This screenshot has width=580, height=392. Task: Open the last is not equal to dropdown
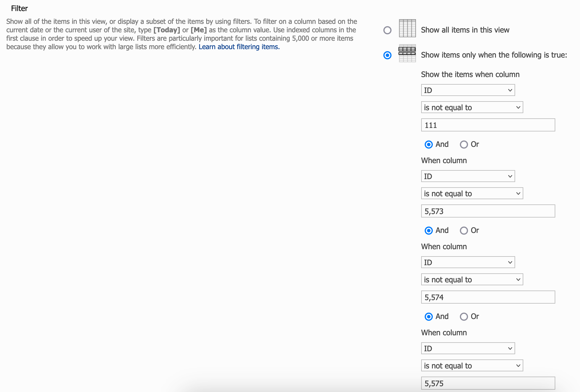[x=472, y=366]
